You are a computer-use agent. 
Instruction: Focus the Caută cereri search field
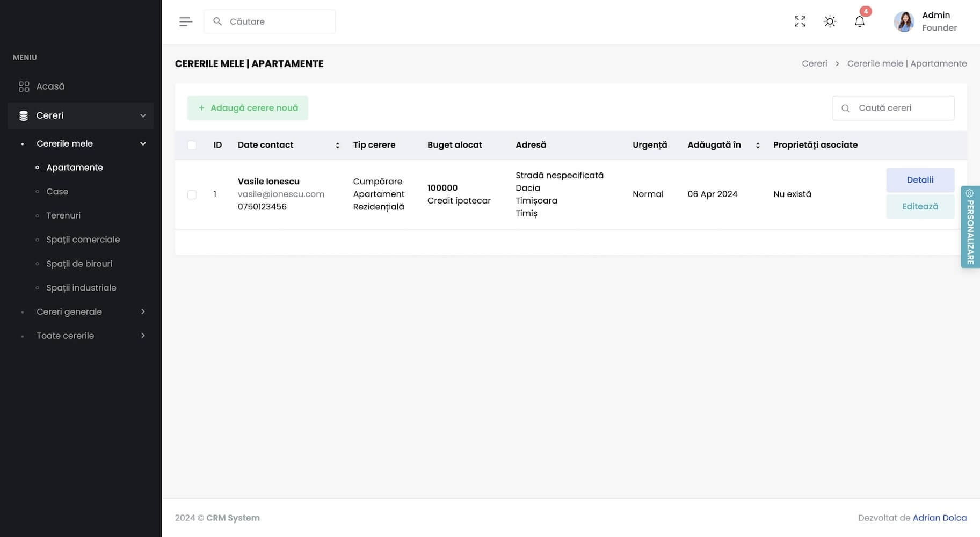tap(899, 108)
